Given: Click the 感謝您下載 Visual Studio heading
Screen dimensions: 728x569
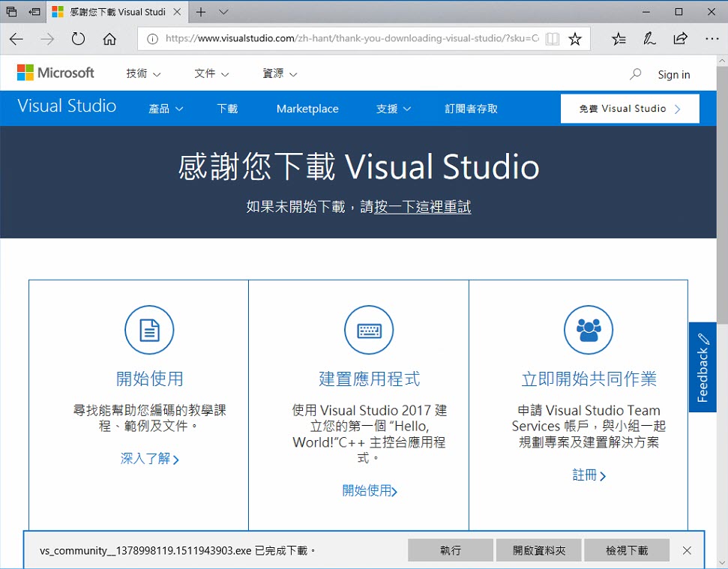Looking at the screenshot, I should pos(358,166).
